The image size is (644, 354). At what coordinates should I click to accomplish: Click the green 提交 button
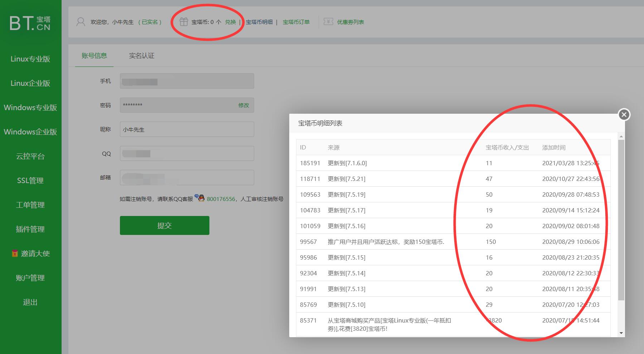coord(165,225)
